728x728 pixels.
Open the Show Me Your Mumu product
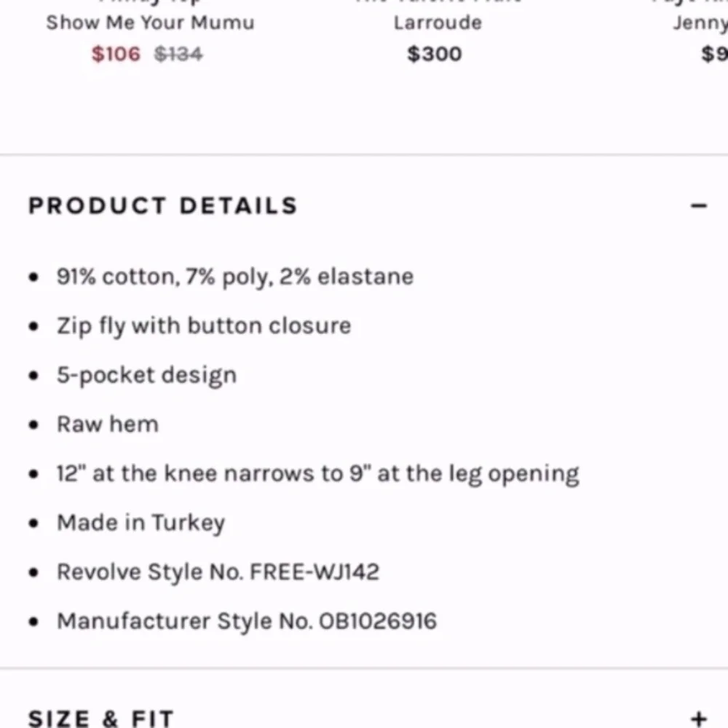tap(150, 23)
